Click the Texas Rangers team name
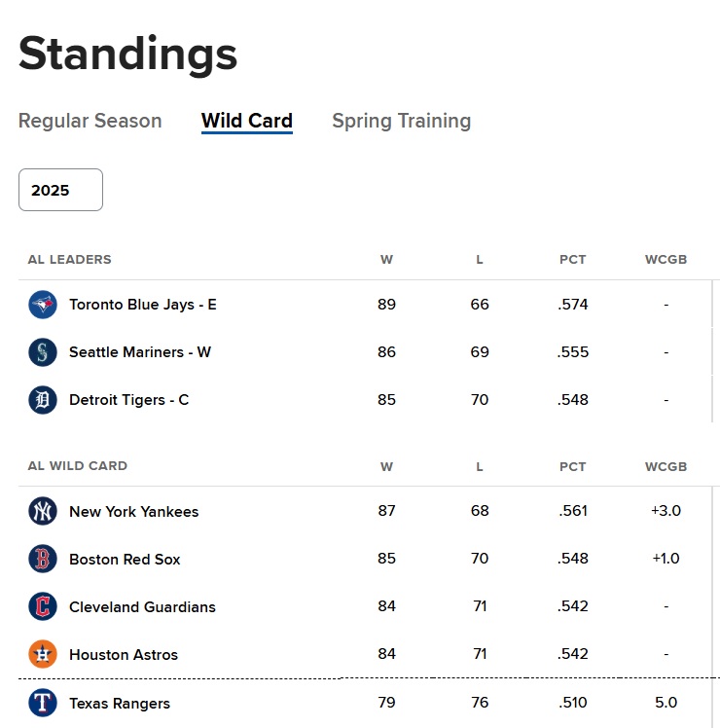Screen dimensions: 720x728 point(120,703)
